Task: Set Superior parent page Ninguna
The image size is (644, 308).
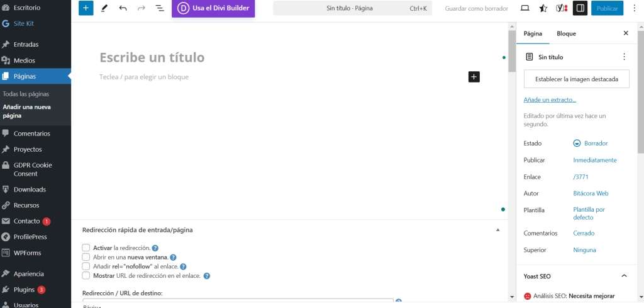Action: coord(584,250)
